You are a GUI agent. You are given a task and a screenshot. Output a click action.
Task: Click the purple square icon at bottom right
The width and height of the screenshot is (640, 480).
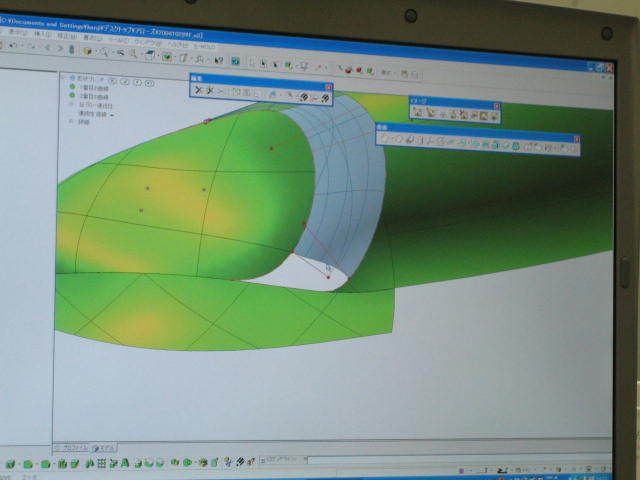pyautogui.click(x=462, y=471)
